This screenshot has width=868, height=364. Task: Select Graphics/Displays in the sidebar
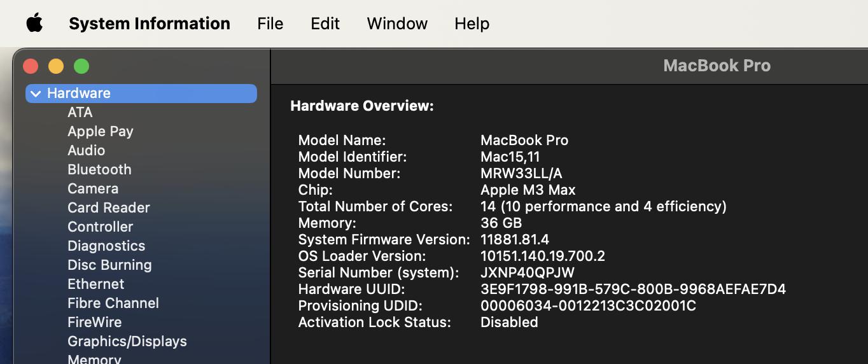127,341
